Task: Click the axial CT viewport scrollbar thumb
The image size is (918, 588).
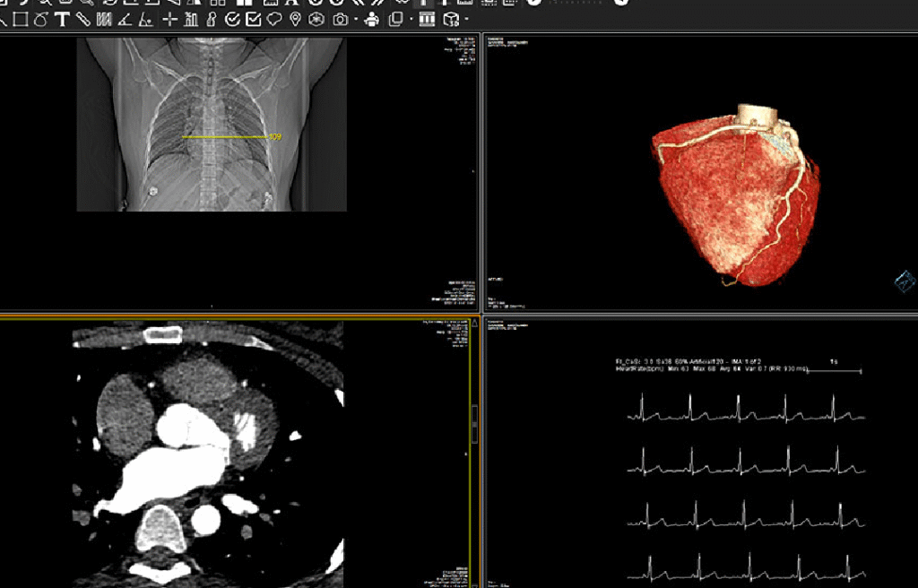Action: click(474, 424)
